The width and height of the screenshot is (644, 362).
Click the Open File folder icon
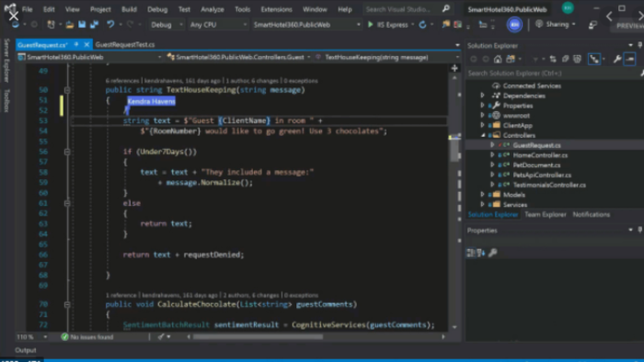(70, 25)
